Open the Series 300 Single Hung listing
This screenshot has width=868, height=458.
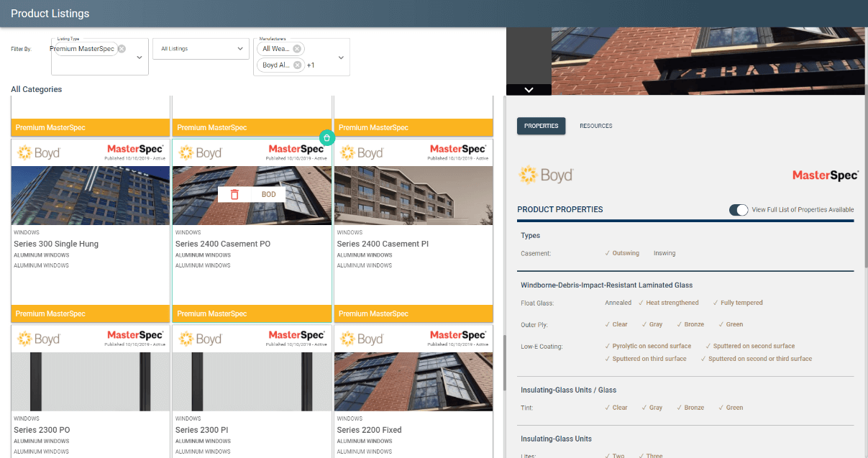coord(56,244)
